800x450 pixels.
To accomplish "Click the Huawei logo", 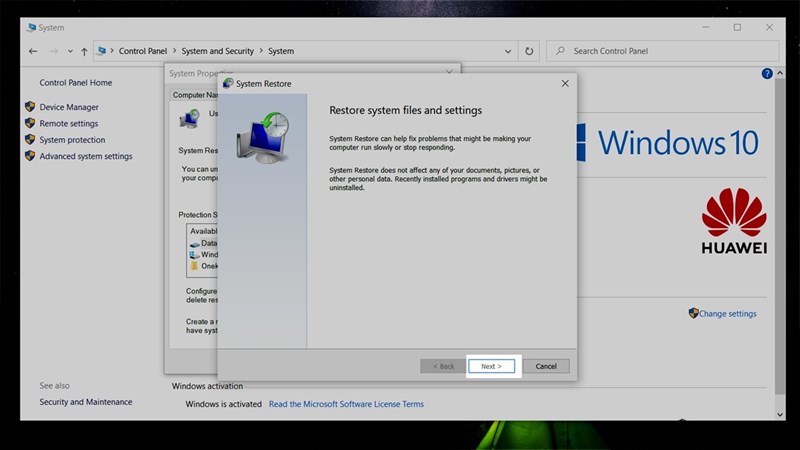I will [734, 221].
